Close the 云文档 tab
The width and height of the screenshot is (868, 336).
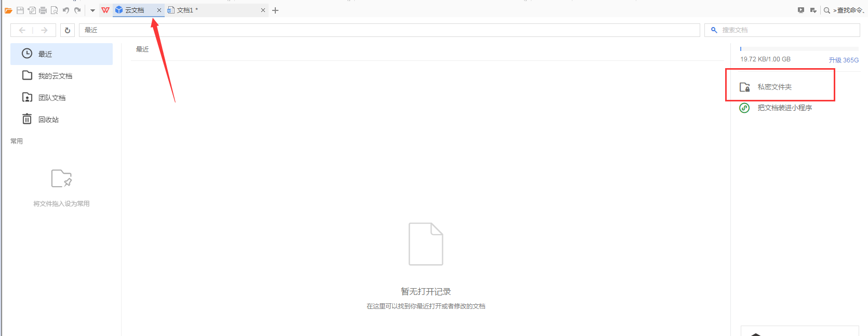coord(159,10)
